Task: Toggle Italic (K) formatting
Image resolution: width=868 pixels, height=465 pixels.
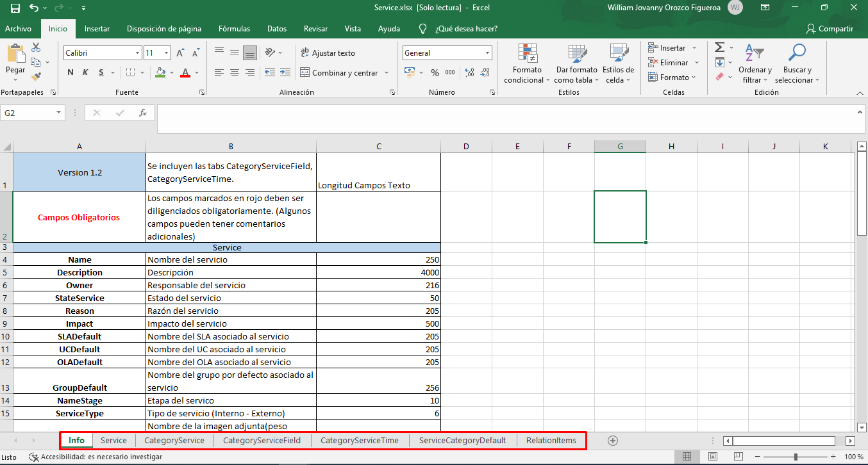Action: [86, 72]
